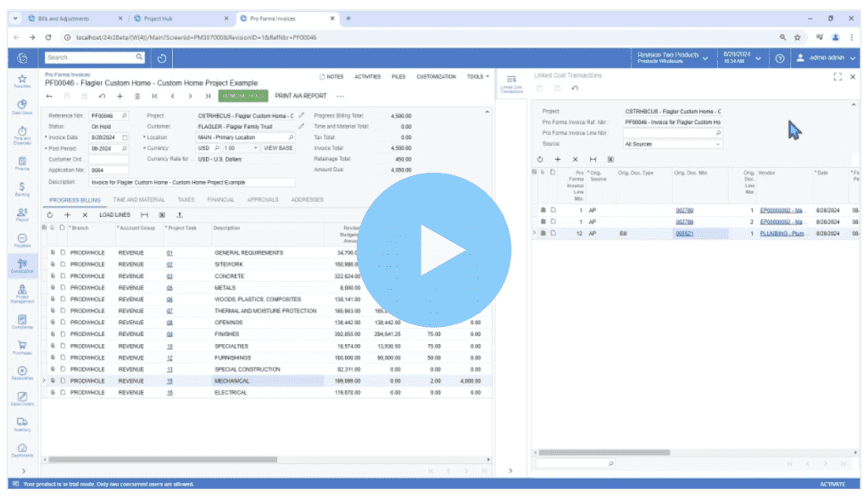Screen dimensions: 868x498
Task: Click the Banking dollar icon in sidebar
Action: [21, 188]
